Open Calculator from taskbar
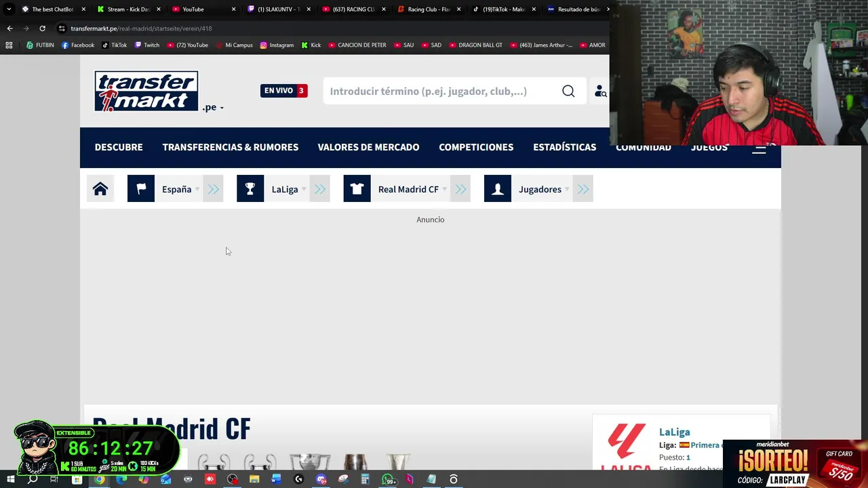The image size is (868, 488). (x=365, y=479)
